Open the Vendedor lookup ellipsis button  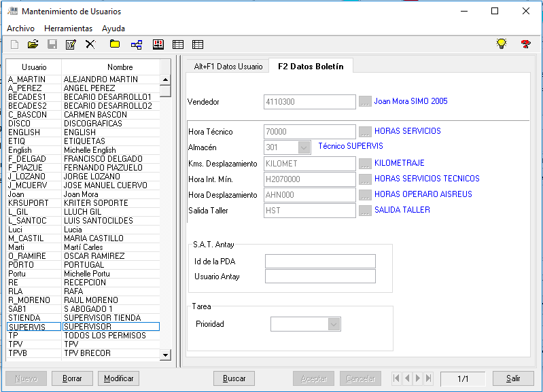365,101
